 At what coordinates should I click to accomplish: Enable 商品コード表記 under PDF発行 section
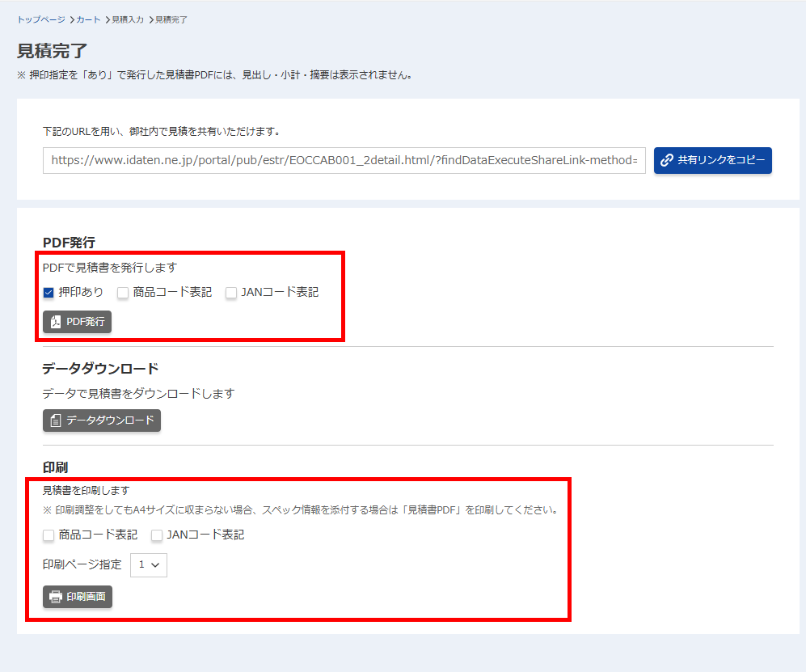point(123,293)
